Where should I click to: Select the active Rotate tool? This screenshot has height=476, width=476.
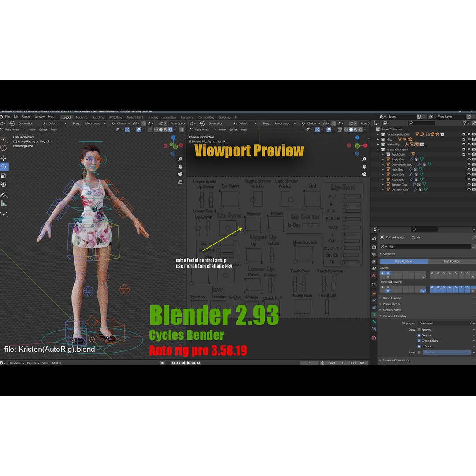click(x=4, y=167)
